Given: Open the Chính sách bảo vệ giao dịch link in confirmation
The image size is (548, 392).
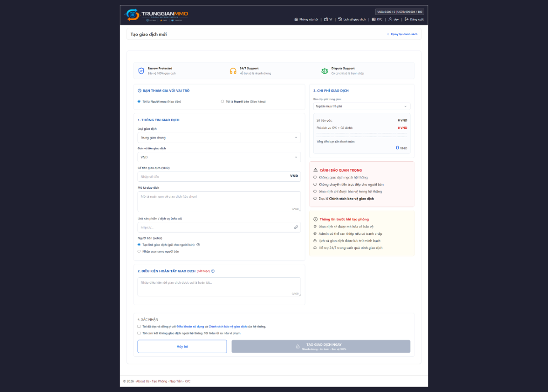Looking at the screenshot, I should click(x=228, y=327).
